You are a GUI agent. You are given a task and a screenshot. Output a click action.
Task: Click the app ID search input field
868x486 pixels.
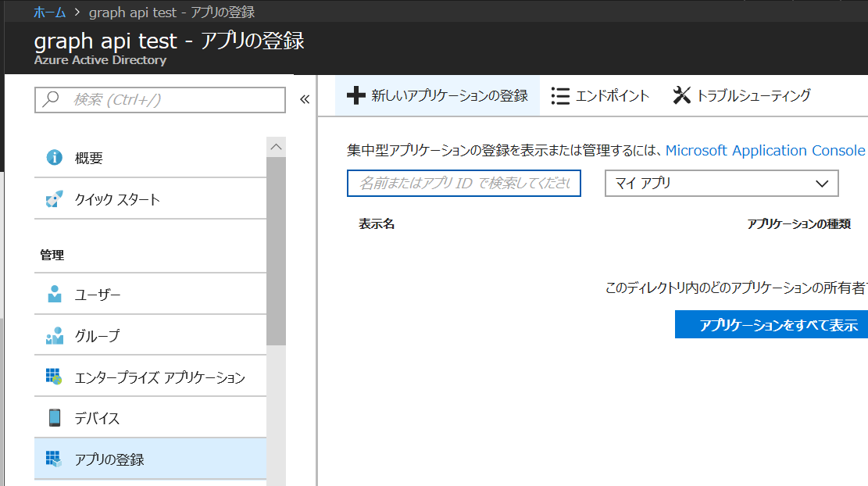tap(463, 183)
